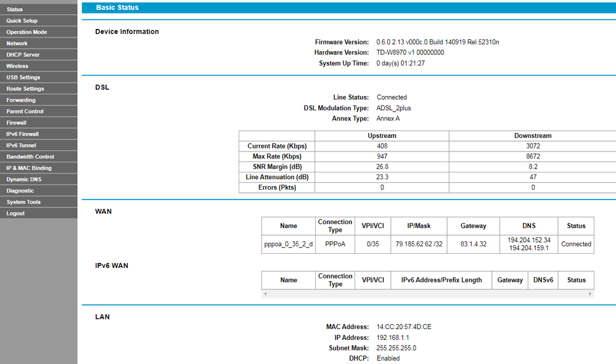Go to Quick Setup

coord(22,21)
